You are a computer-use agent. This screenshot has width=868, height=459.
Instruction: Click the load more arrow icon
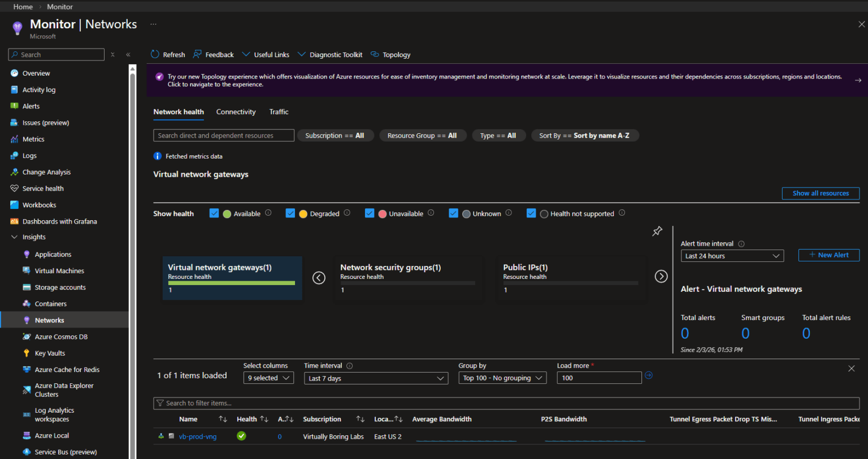(x=649, y=375)
